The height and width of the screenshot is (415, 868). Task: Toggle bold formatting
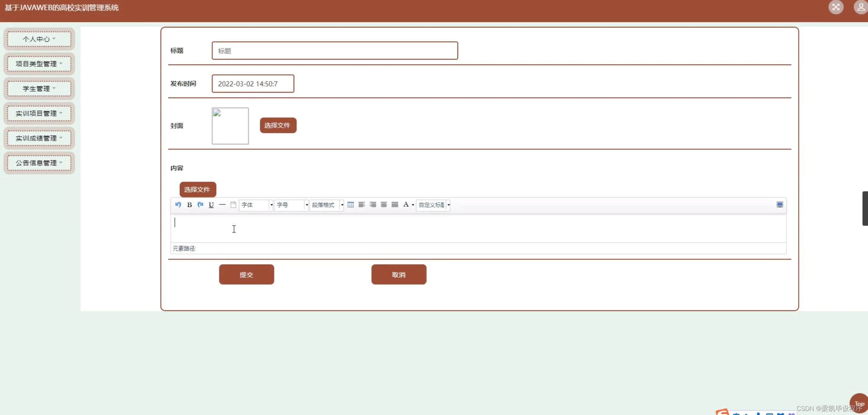[x=189, y=205]
